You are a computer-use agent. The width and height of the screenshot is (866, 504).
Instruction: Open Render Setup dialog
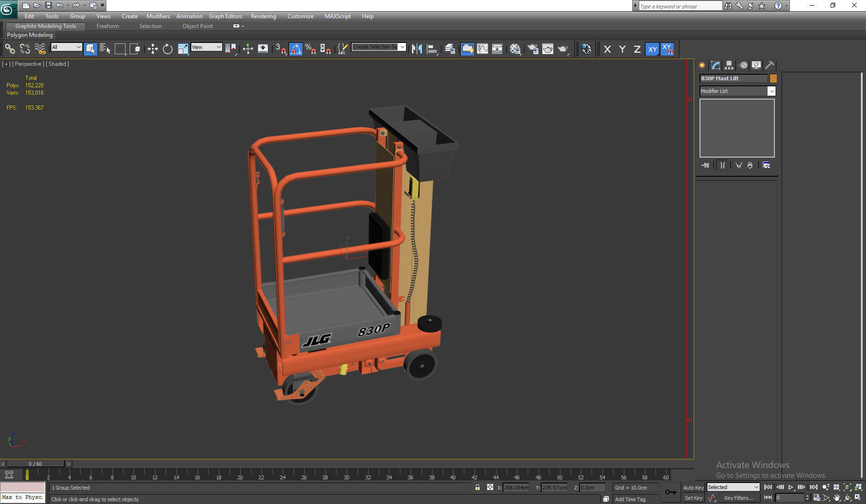pos(532,49)
